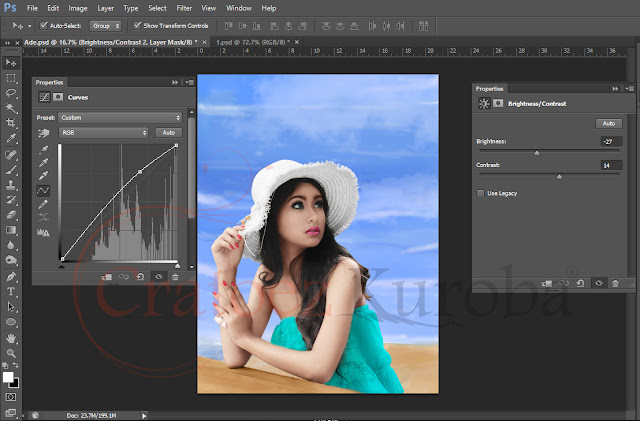Toggle Show Transform Controls checkbox
The height and width of the screenshot is (421, 640).
coord(136,24)
